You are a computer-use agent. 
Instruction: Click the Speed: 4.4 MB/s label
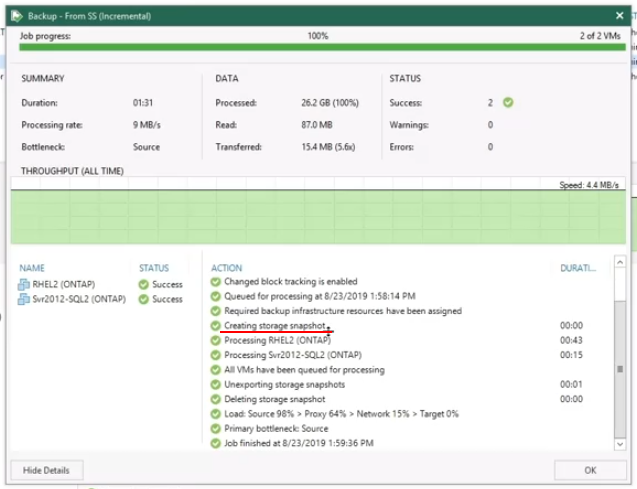click(x=589, y=185)
